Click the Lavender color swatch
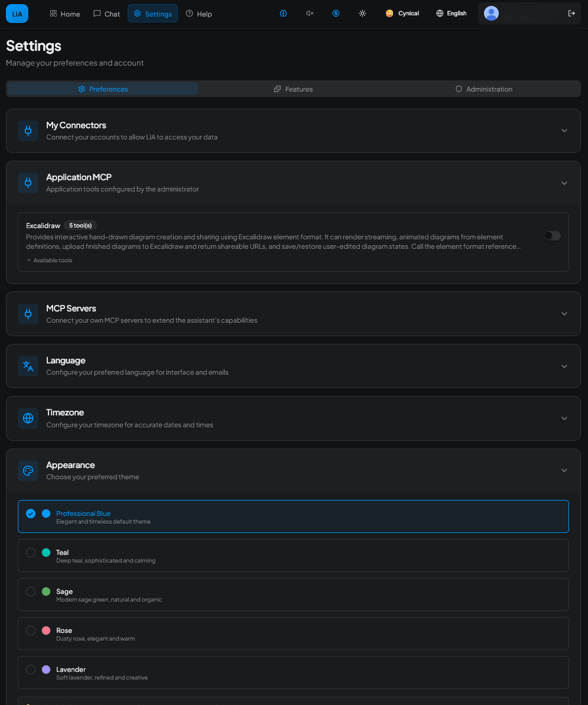588x705 pixels. [46, 670]
